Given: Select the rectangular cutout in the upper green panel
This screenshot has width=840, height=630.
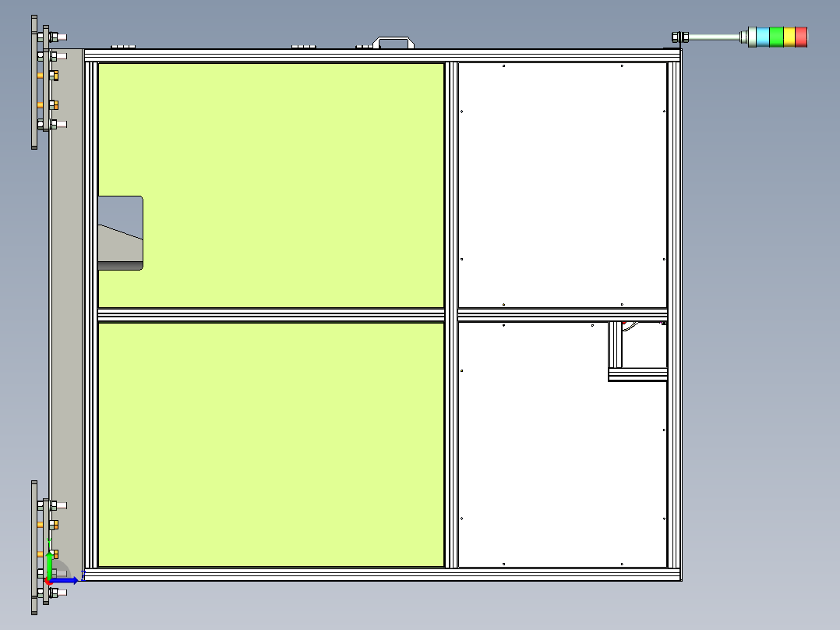Looking at the screenshot, I should 121,232.
